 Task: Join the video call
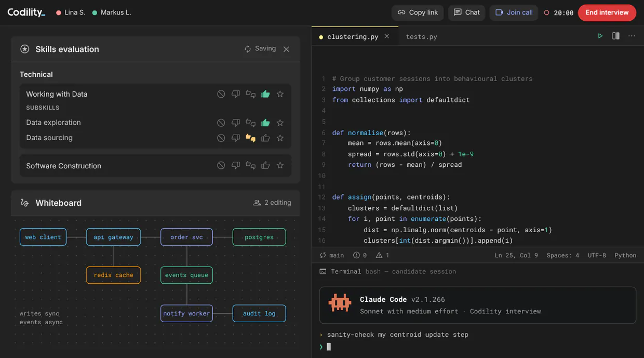[x=514, y=12]
